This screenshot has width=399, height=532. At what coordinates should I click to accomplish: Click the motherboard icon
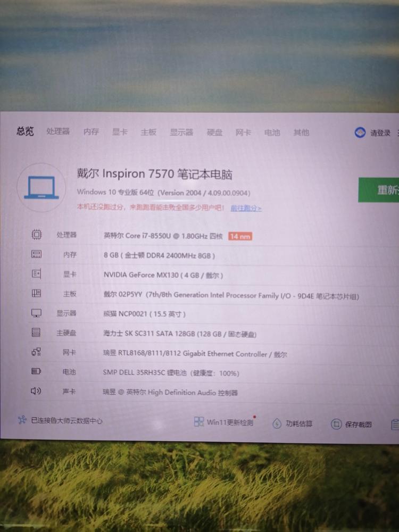point(36,294)
